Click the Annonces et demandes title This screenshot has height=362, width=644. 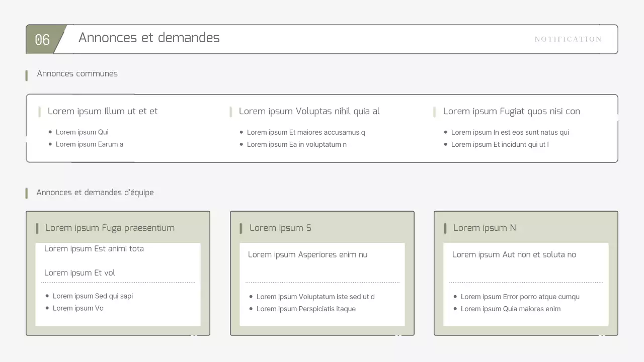pos(149,38)
